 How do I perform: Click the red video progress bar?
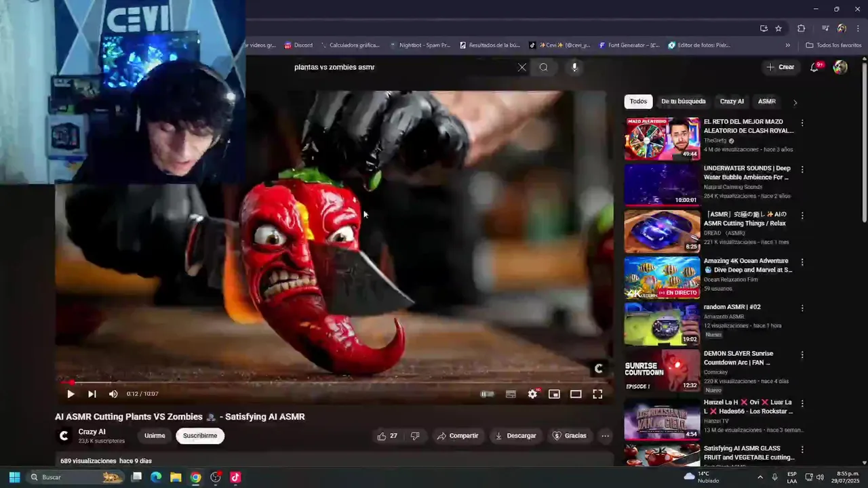[334, 382]
